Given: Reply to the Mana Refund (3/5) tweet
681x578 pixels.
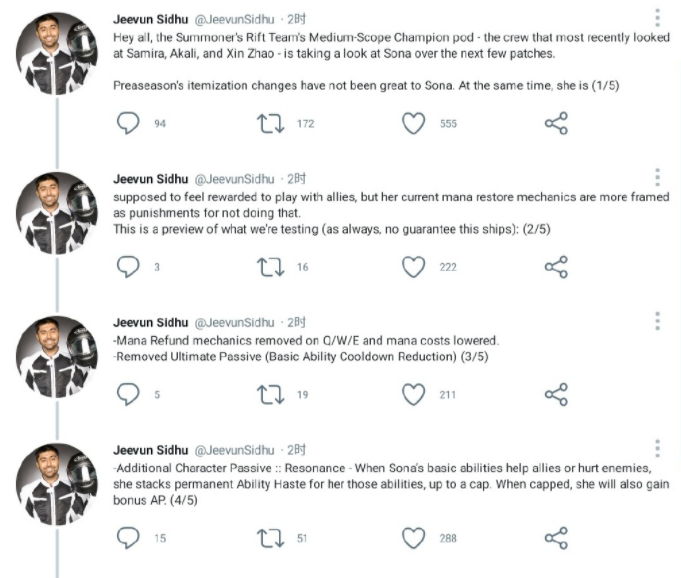Looking at the screenshot, I should click(127, 395).
